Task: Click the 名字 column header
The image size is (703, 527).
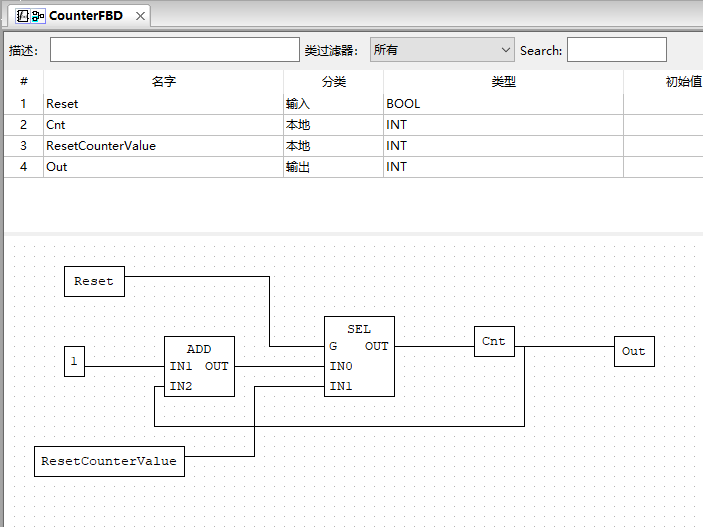Action: click(x=164, y=82)
